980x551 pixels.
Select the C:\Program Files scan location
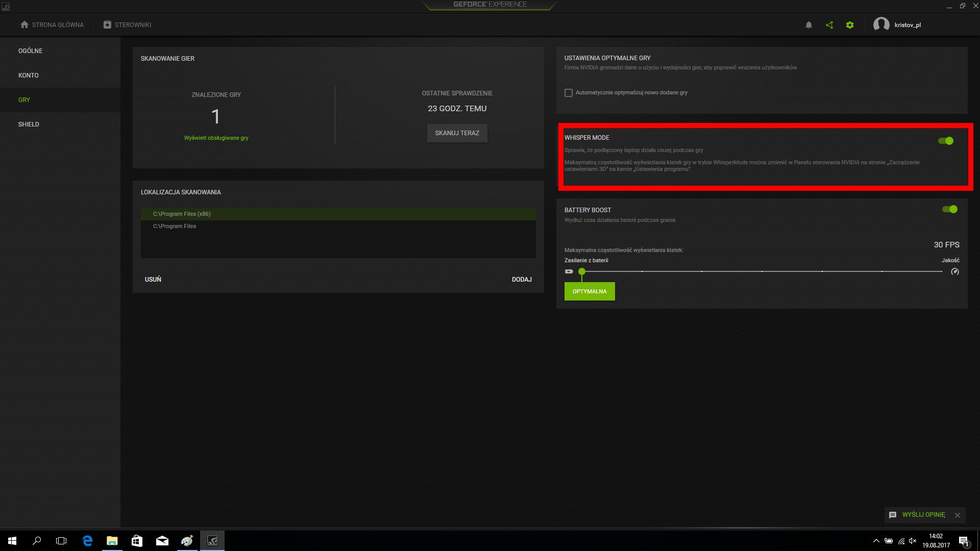tap(174, 226)
